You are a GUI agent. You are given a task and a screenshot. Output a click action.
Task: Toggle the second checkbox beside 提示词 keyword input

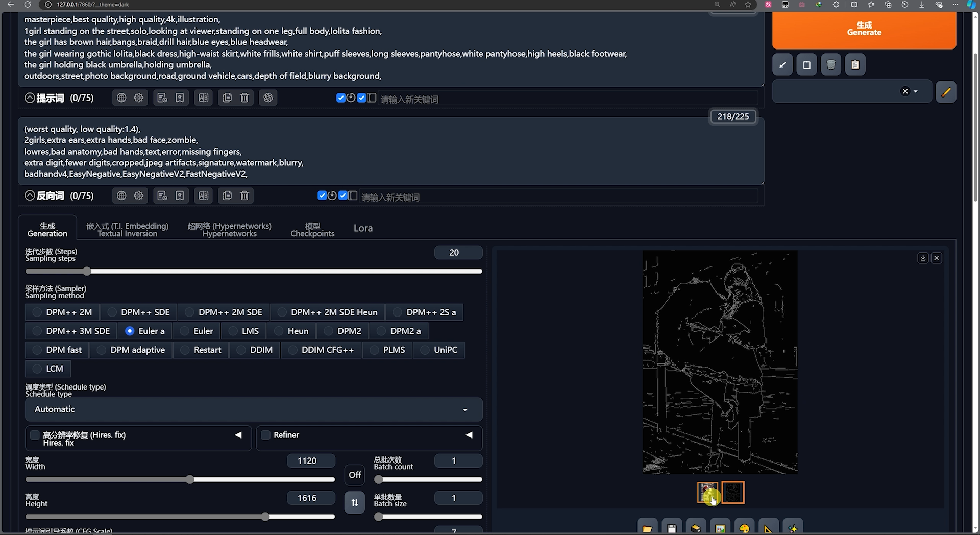(361, 98)
